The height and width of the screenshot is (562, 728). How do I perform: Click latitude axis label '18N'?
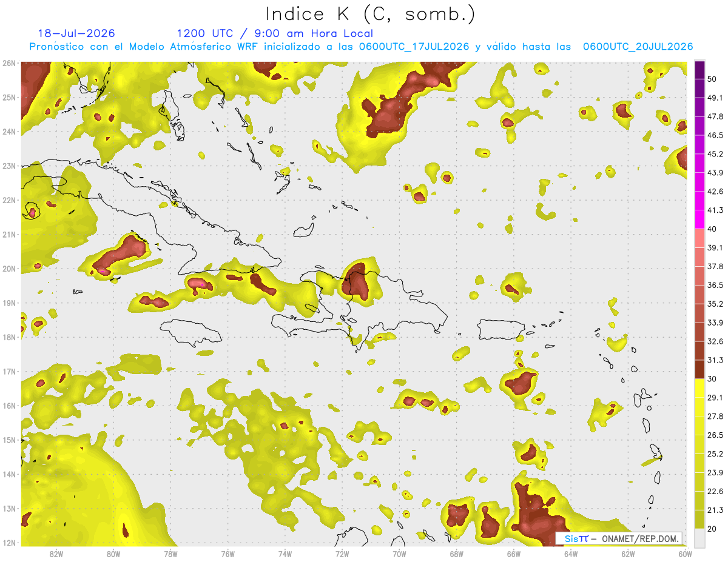(9, 337)
